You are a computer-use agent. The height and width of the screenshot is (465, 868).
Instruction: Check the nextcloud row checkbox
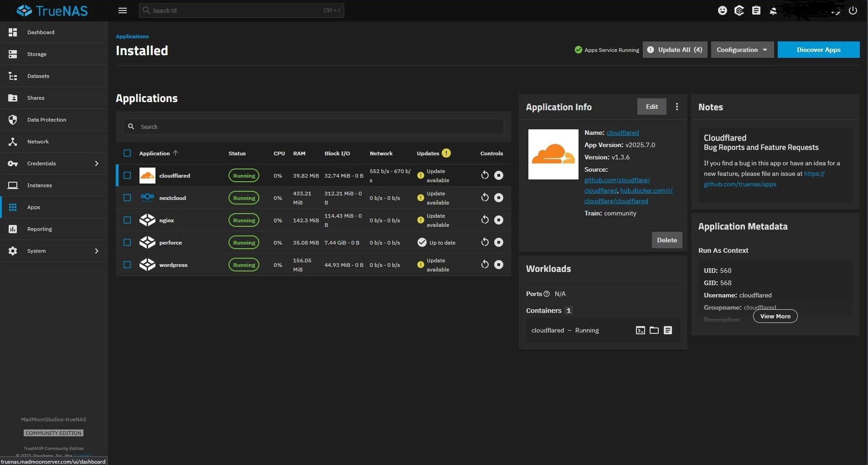click(127, 198)
